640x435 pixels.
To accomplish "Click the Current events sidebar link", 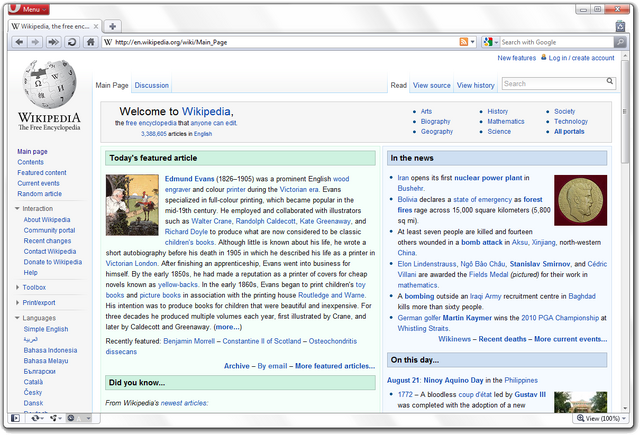I will (38, 183).
